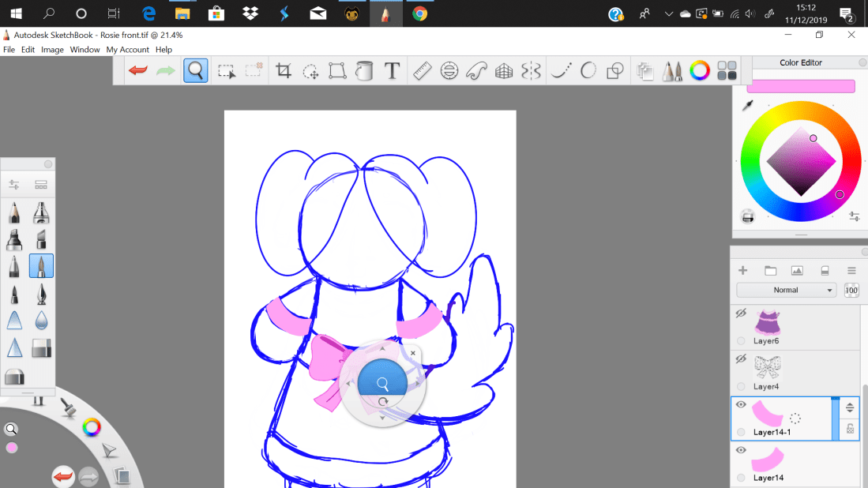Show the hidden Layer4 bow layer
Image resolution: width=868 pixels, height=488 pixels.
pyautogui.click(x=741, y=359)
